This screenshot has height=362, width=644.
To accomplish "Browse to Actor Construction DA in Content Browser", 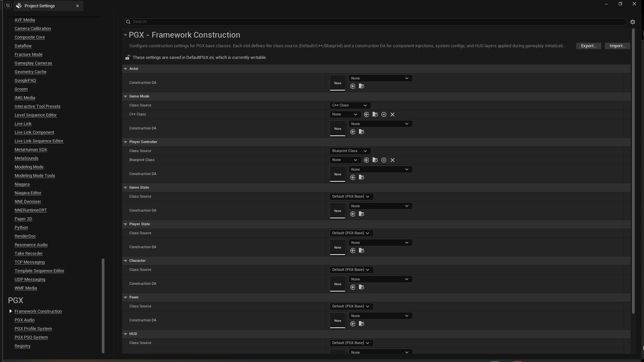I will click(x=362, y=87).
